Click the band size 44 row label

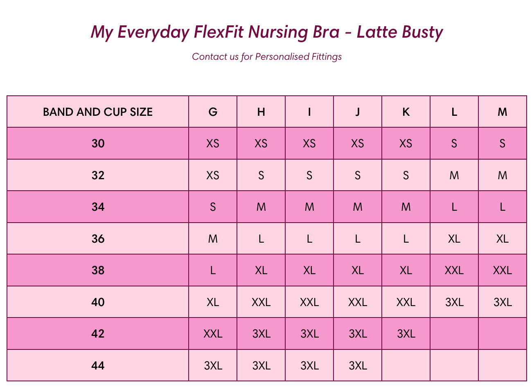click(x=98, y=365)
